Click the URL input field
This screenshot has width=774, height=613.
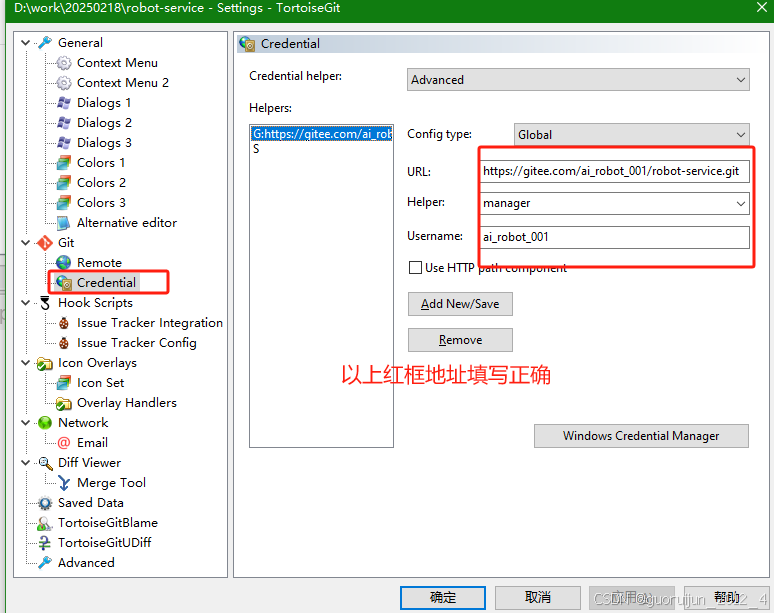coord(615,171)
